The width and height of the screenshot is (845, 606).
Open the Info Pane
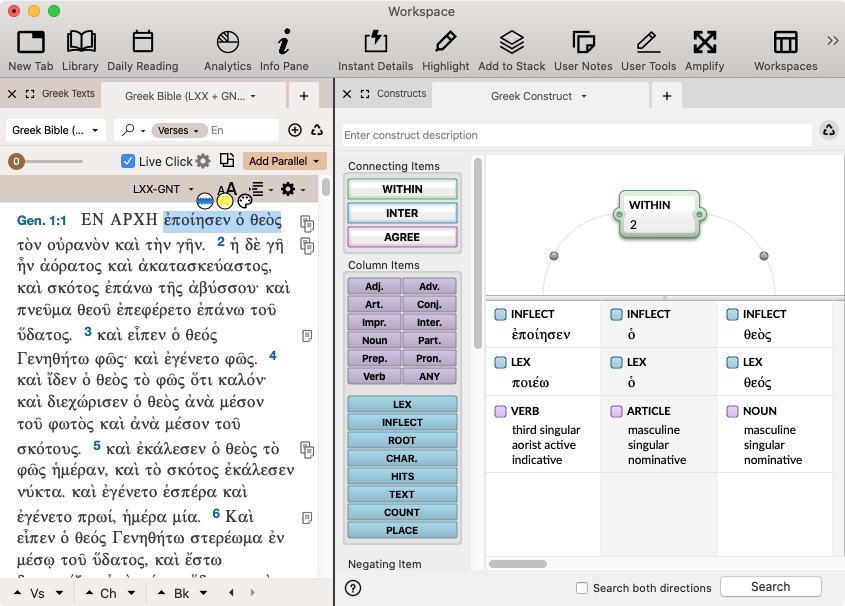tap(284, 49)
